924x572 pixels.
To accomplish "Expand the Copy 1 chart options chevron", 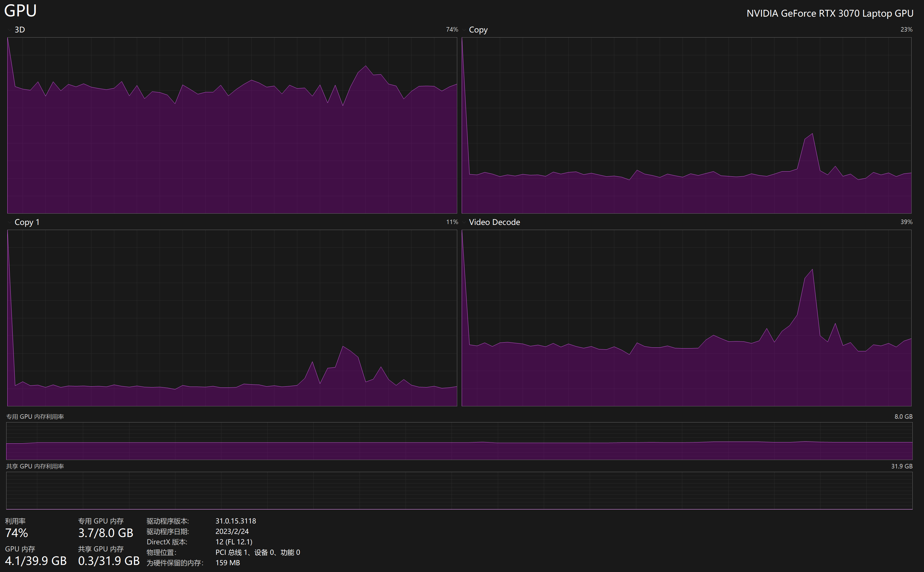I will point(10,222).
